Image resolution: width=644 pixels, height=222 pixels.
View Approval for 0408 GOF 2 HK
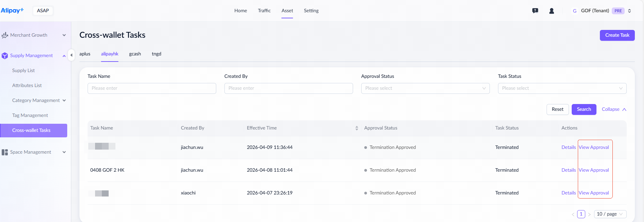(x=594, y=170)
